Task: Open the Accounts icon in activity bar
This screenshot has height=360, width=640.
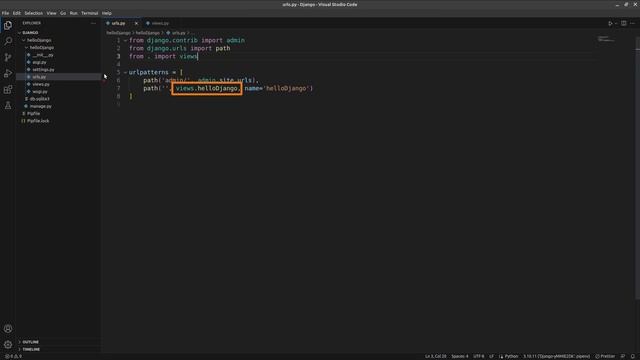Action: coord(8,329)
